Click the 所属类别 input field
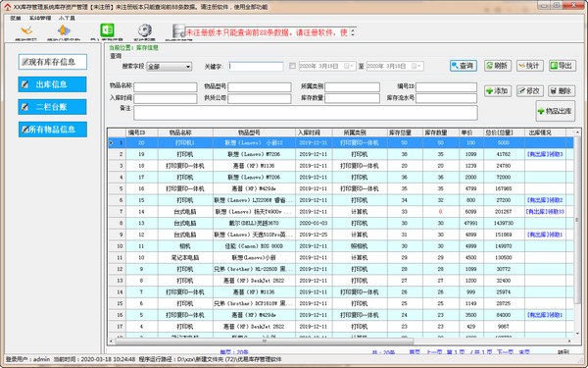The height and width of the screenshot is (368, 588). click(352, 87)
